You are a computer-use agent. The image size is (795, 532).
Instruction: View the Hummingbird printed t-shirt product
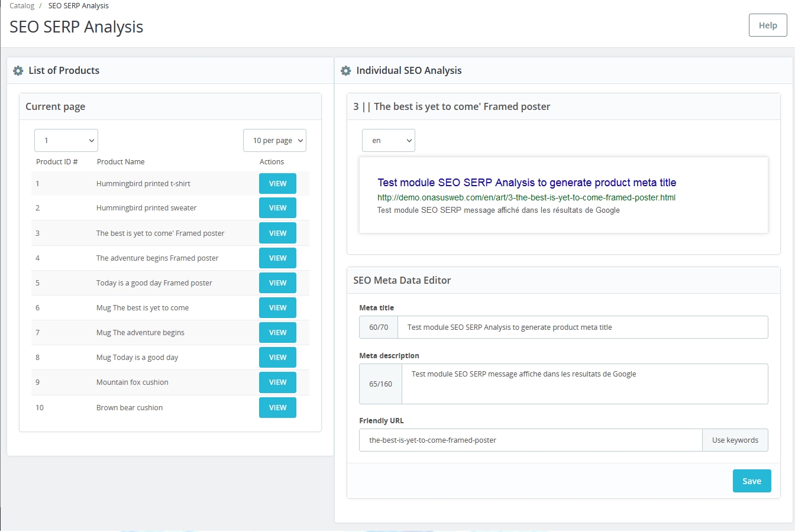pyautogui.click(x=277, y=183)
